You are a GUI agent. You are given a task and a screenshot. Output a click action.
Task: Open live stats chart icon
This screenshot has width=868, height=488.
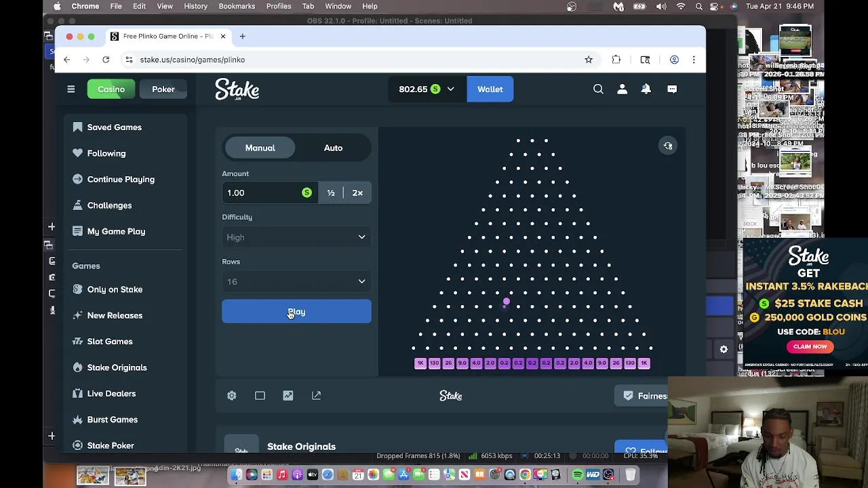coord(288,395)
